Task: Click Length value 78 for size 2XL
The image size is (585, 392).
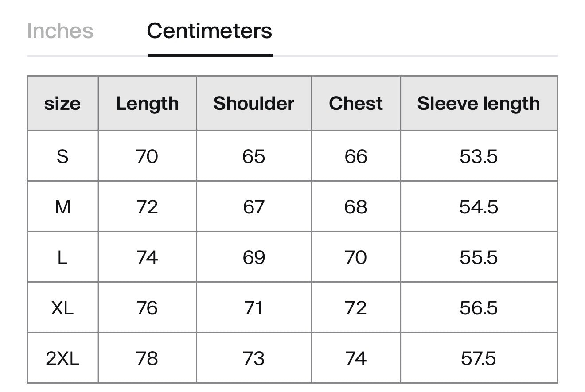Action: (x=147, y=358)
